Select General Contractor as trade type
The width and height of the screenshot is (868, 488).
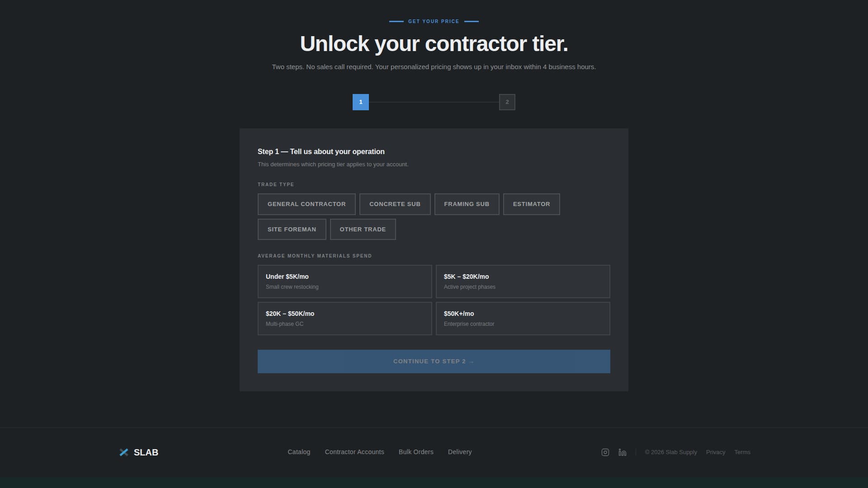[306, 204]
